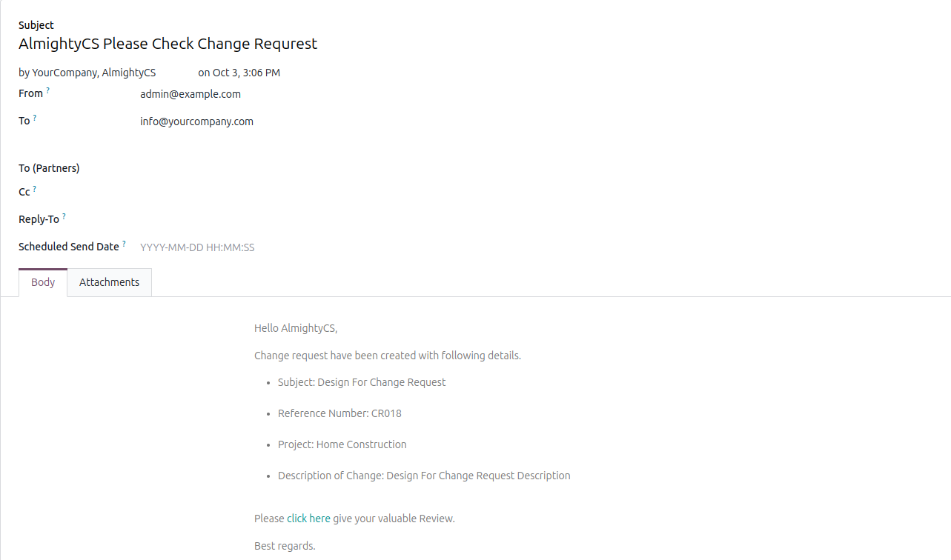Click the From address admin@example.com

pos(190,94)
